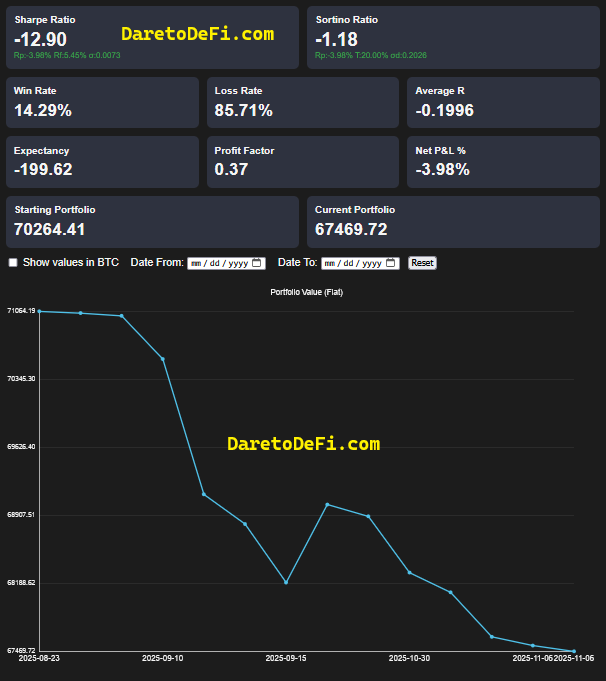Click the month part of Date From
This screenshot has width=606, height=681.
click(197, 263)
